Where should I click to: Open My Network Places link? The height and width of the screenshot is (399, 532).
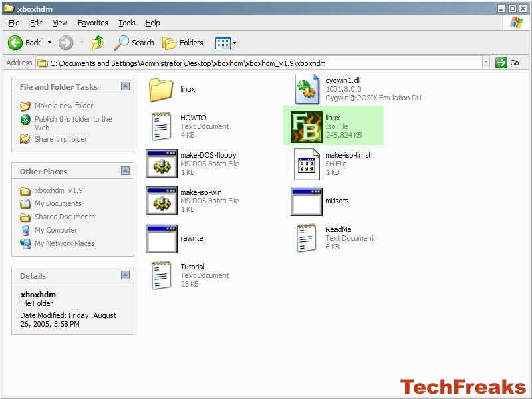(x=65, y=243)
